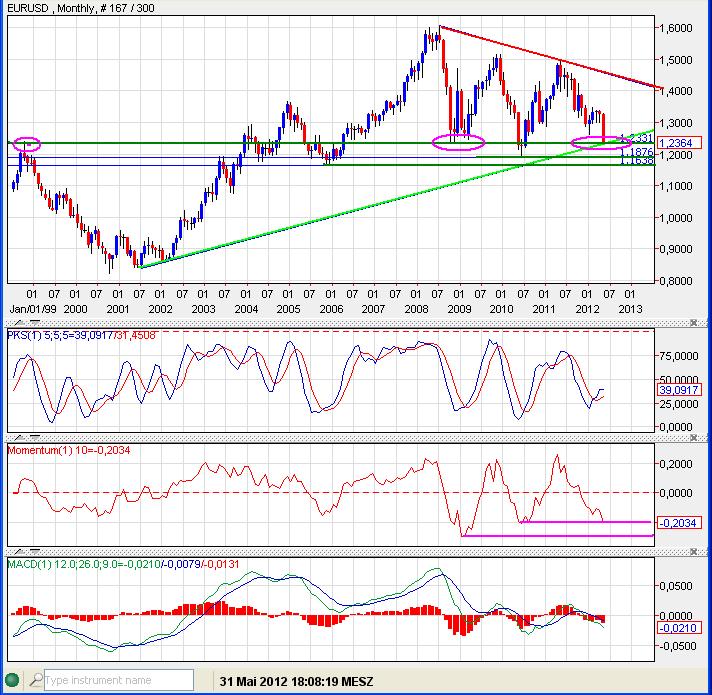
Task: Move PKS panel up with arrow
Action: click(20, 323)
